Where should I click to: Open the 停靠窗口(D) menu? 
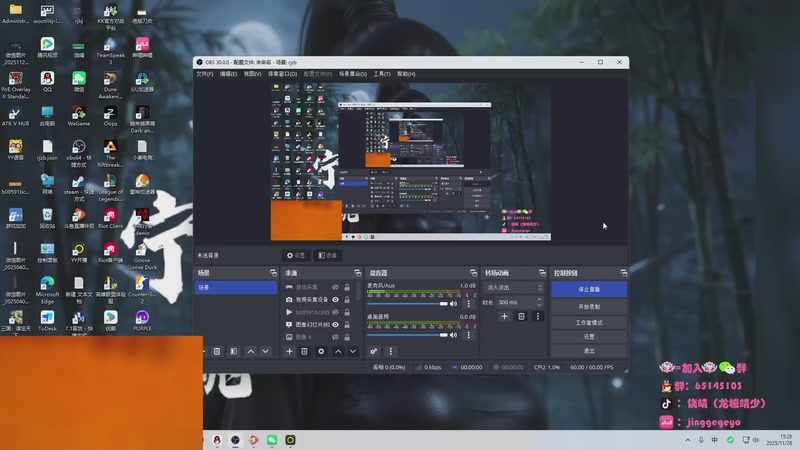coord(282,74)
